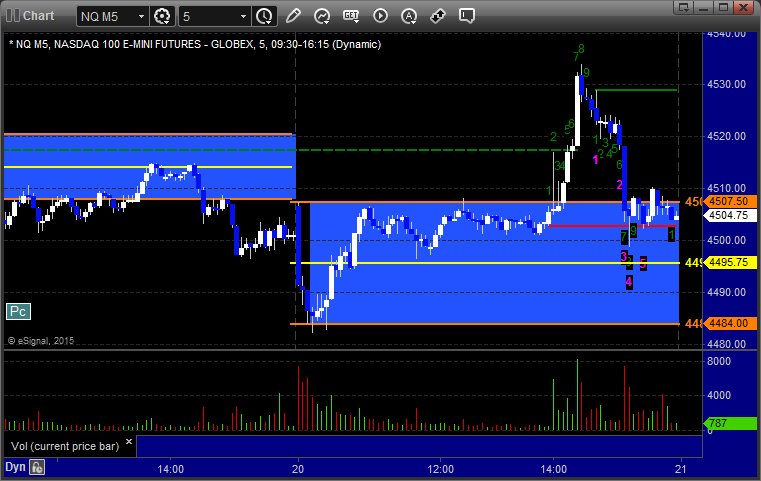Click the 4500.00 price axis value
Screen dimensions: 761x481
pos(726,240)
